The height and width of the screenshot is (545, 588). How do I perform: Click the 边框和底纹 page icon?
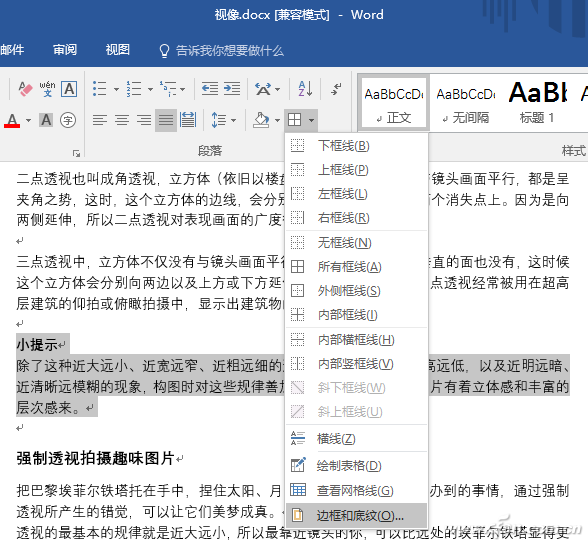pyautogui.click(x=297, y=515)
